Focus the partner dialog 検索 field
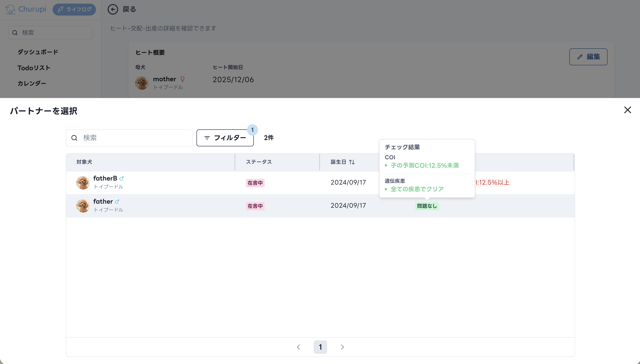 (x=129, y=138)
